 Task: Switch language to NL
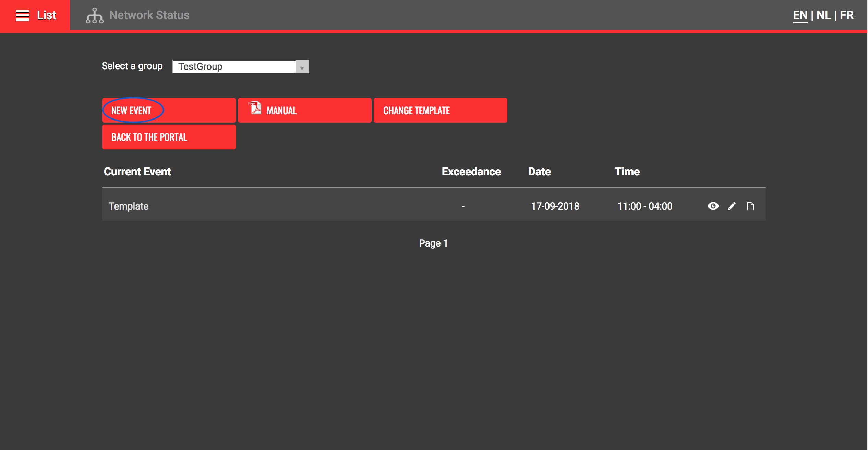(x=823, y=15)
